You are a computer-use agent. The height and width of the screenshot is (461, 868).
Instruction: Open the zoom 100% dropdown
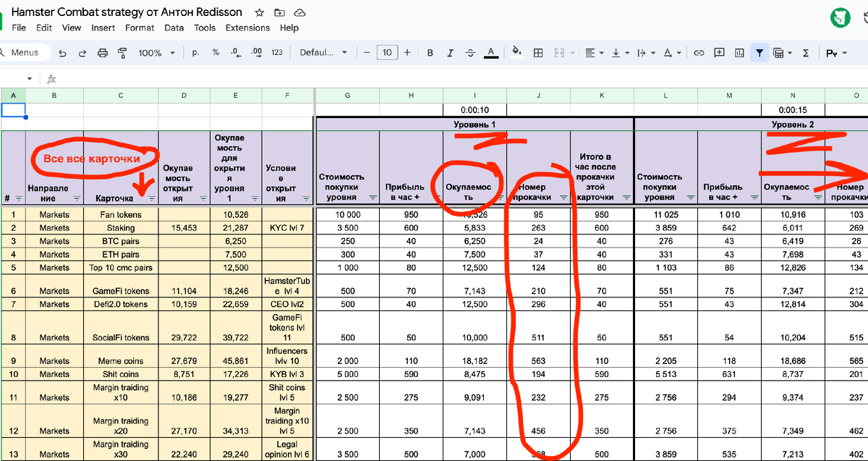tap(156, 53)
